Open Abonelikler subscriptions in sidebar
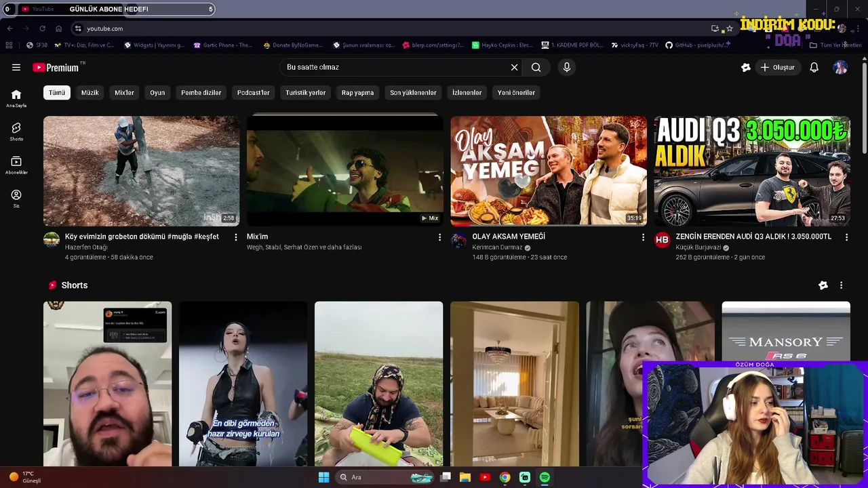Screen dimensions: 868x488 click(x=16, y=165)
